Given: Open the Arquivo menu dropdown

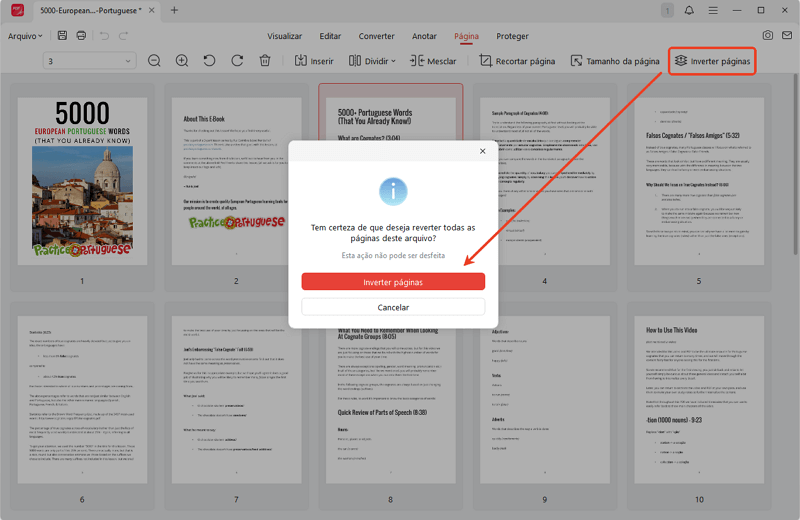Looking at the screenshot, I should 25,36.
